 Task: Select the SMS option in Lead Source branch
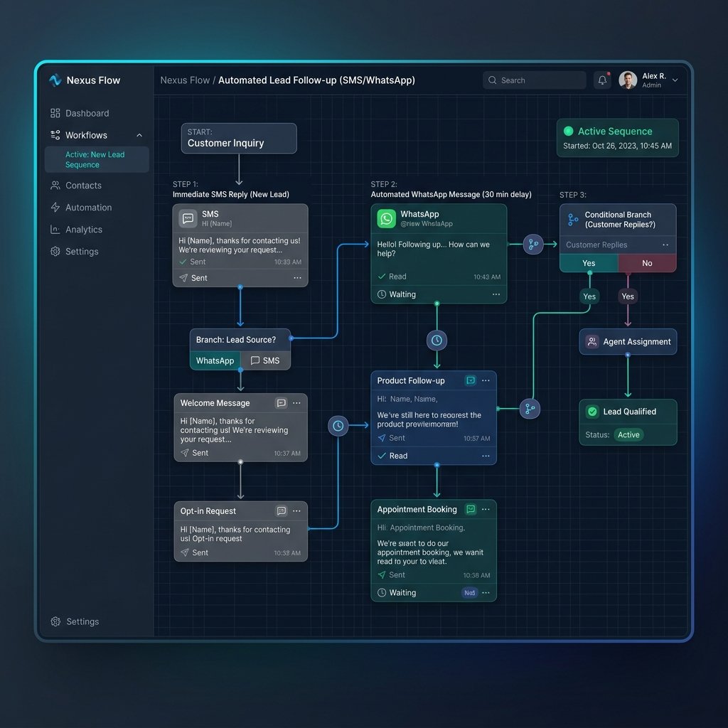[x=265, y=360]
